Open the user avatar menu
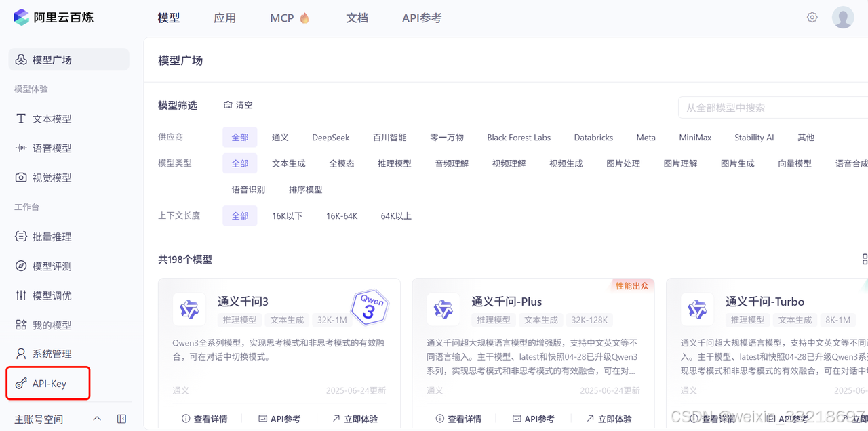 point(843,18)
